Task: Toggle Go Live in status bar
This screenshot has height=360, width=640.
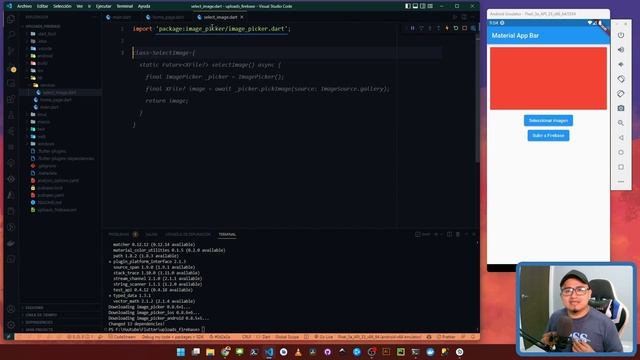Action: (x=323, y=337)
